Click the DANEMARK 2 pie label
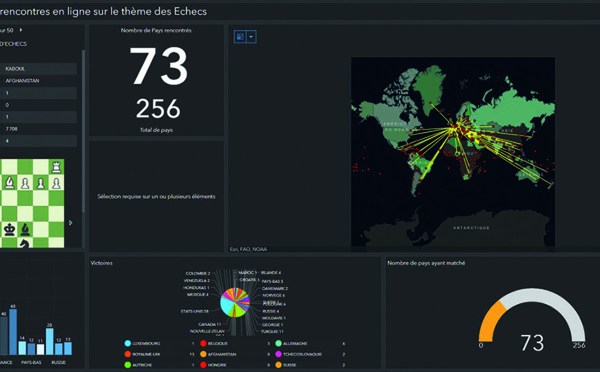The height and width of the screenshot is (372, 600). tap(275, 289)
